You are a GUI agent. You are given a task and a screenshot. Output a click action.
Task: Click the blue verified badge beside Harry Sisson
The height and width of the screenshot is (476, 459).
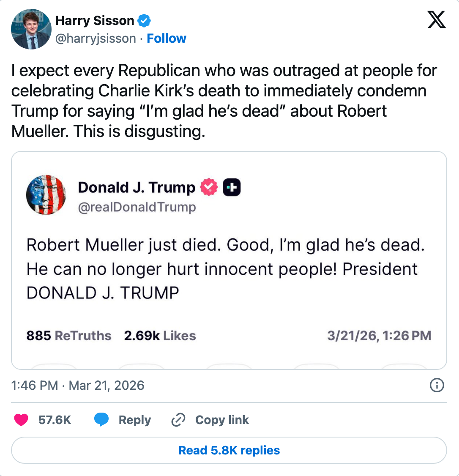point(145,20)
